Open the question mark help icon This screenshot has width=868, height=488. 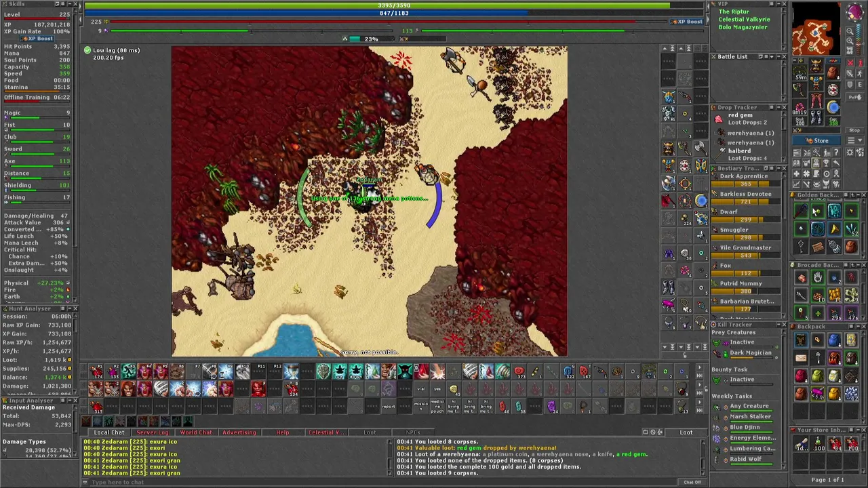click(836, 152)
